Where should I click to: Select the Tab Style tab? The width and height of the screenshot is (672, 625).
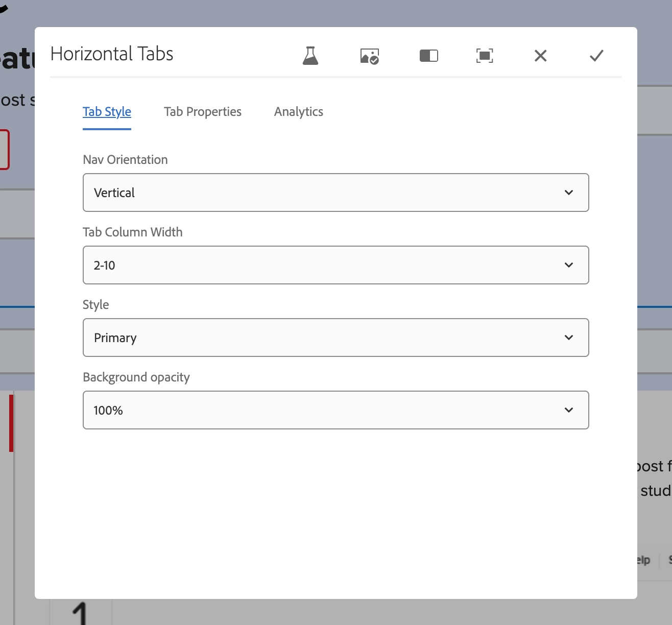[107, 112]
